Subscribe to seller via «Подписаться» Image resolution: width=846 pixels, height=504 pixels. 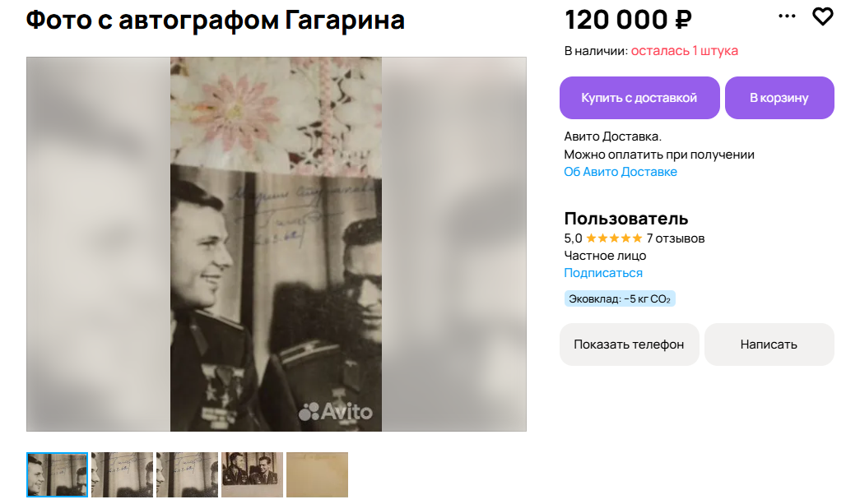pos(602,273)
